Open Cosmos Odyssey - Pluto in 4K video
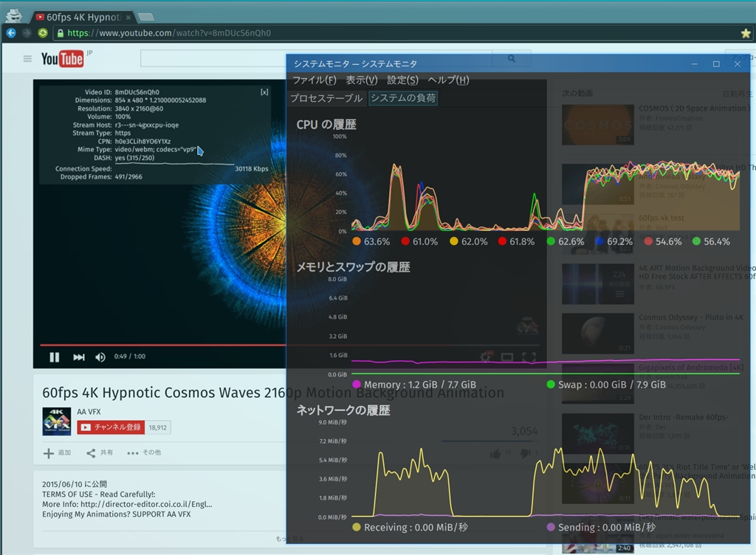756x555 pixels. (691, 317)
